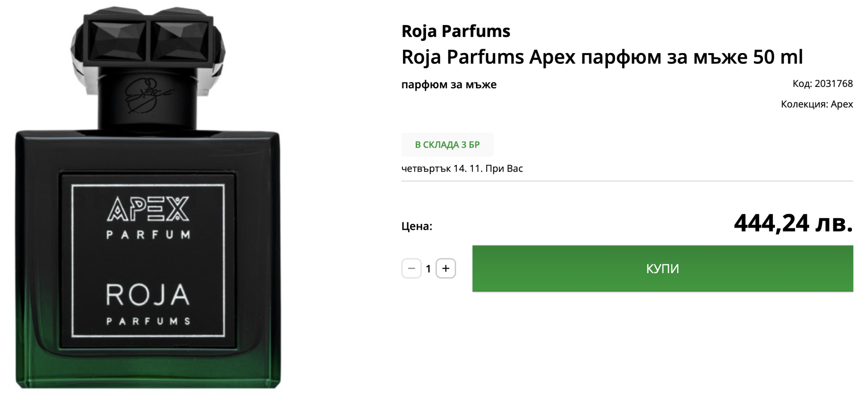Viewport: 868px width, 396px height.
Task: Click the PARFUMS text under ROJA on the bottle
Action: point(148,321)
